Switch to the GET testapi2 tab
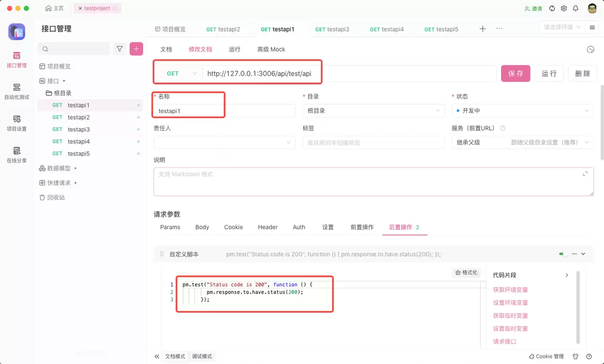The height and width of the screenshot is (364, 604). pos(223,29)
